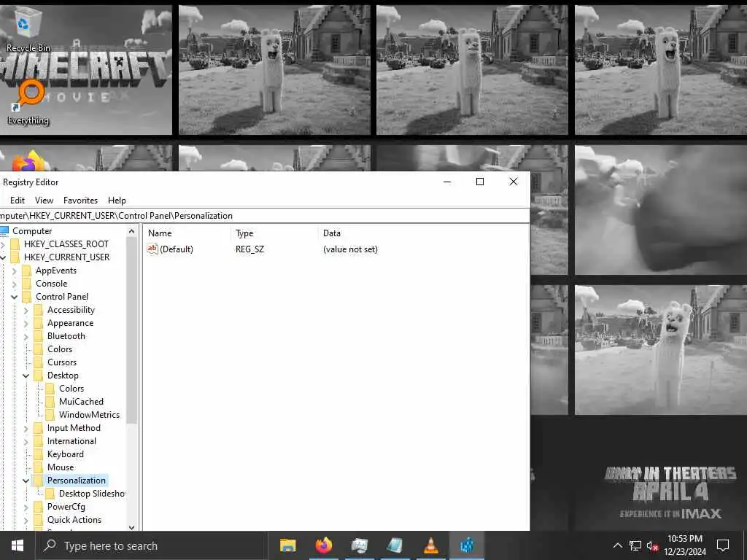The image size is (747, 560).
Task: Collapse the Desktop key
Action: (26, 376)
